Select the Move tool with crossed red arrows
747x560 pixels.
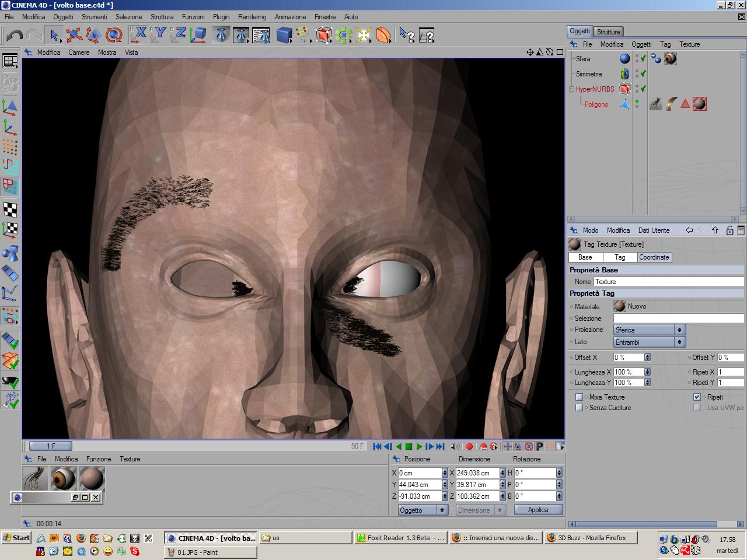click(74, 36)
